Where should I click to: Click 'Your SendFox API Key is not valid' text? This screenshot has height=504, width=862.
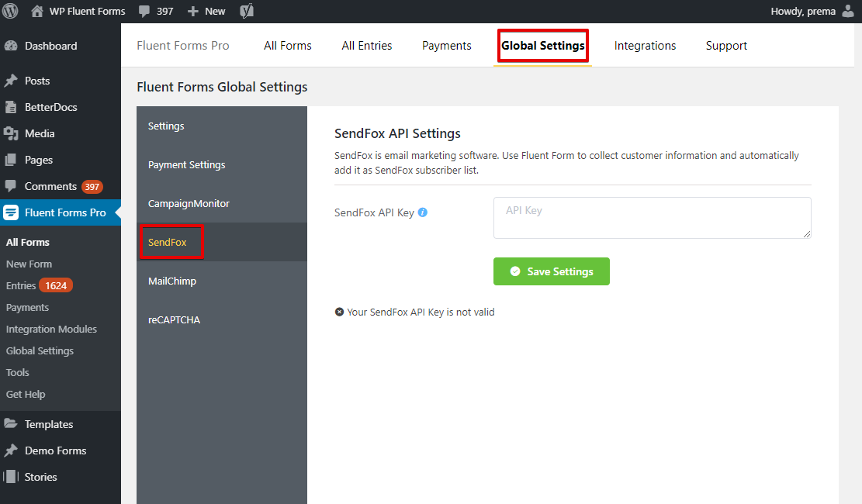(421, 312)
